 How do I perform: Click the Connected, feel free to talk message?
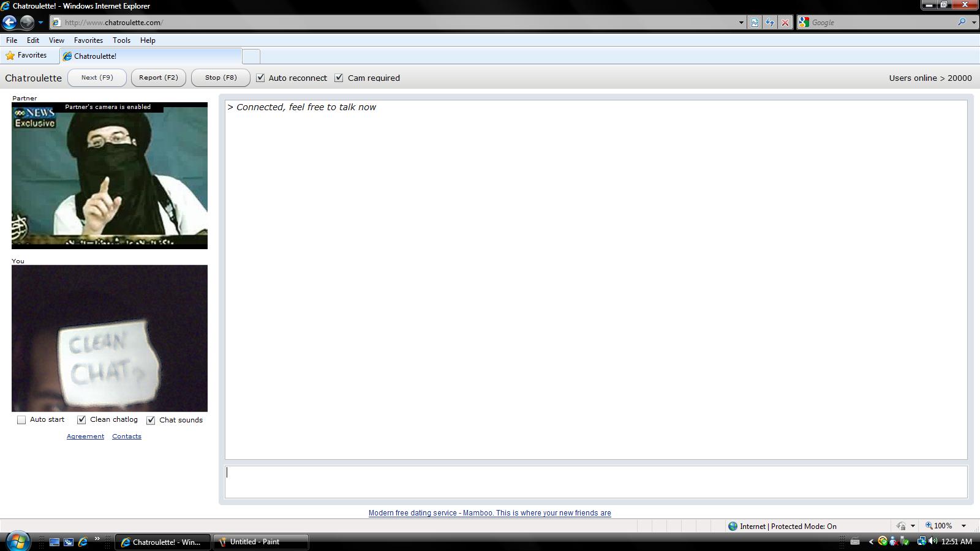301,107
